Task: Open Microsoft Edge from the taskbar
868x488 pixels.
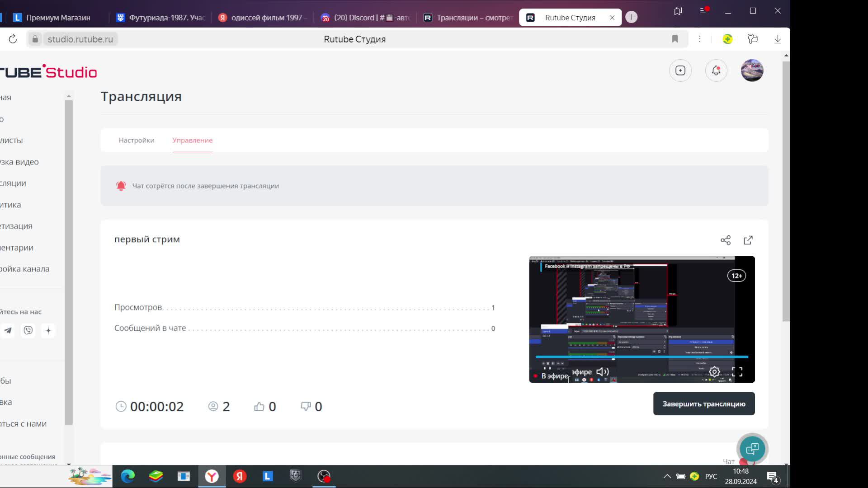Action: point(128,476)
